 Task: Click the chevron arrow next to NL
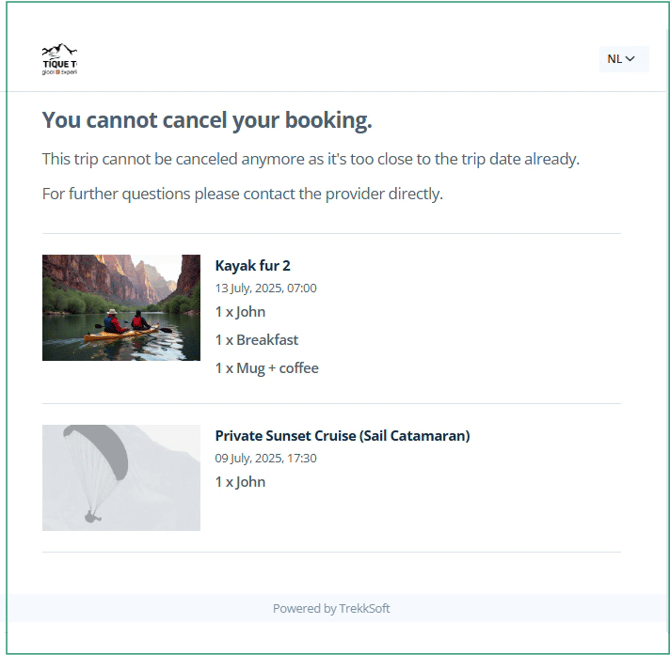tap(630, 59)
